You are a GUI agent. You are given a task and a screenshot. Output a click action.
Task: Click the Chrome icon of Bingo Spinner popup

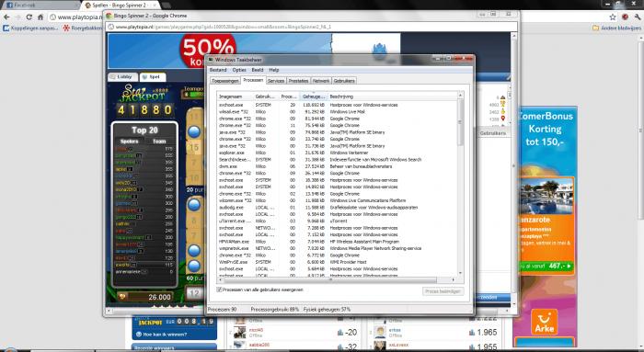(x=109, y=16)
